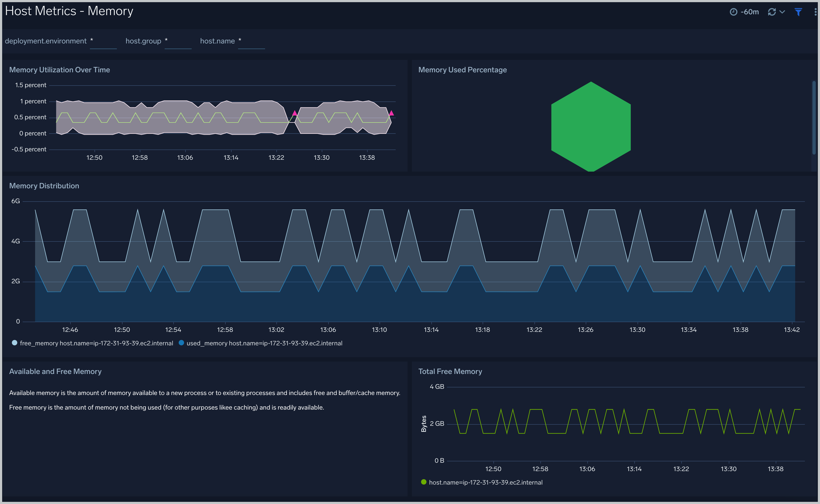The height and width of the screenshot is (504, 820).
Task: Click the 13:22 tick on Memory Utilization chart
Action: coord(276,157)
